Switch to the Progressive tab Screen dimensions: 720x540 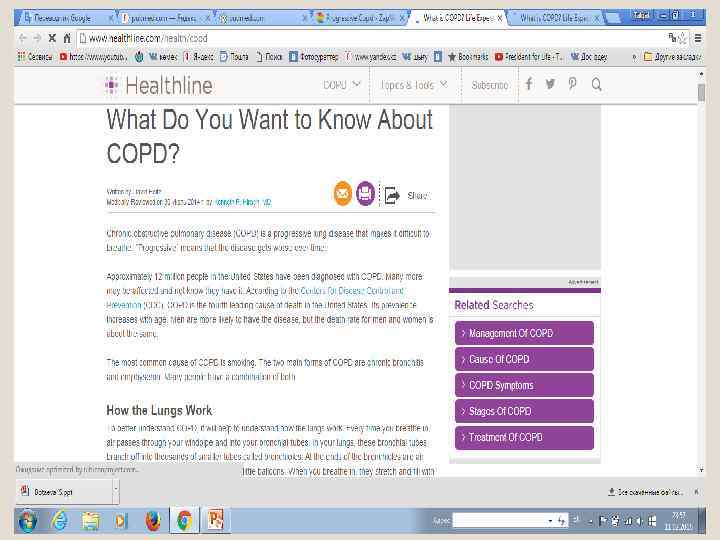click(x=358, y=18)
